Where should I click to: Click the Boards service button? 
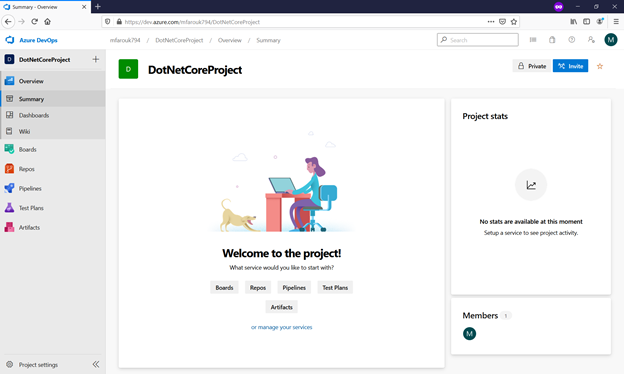click(224, 288)
